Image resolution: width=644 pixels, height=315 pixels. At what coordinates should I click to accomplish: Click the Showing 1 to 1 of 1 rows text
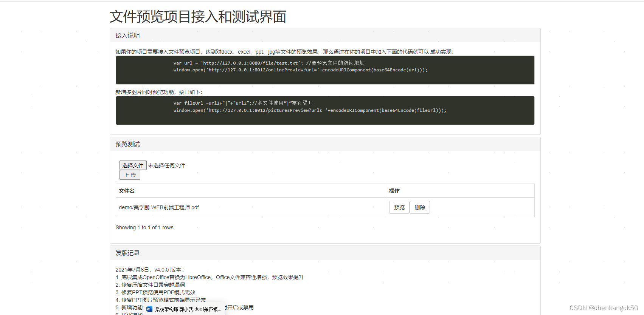point(144,227)
